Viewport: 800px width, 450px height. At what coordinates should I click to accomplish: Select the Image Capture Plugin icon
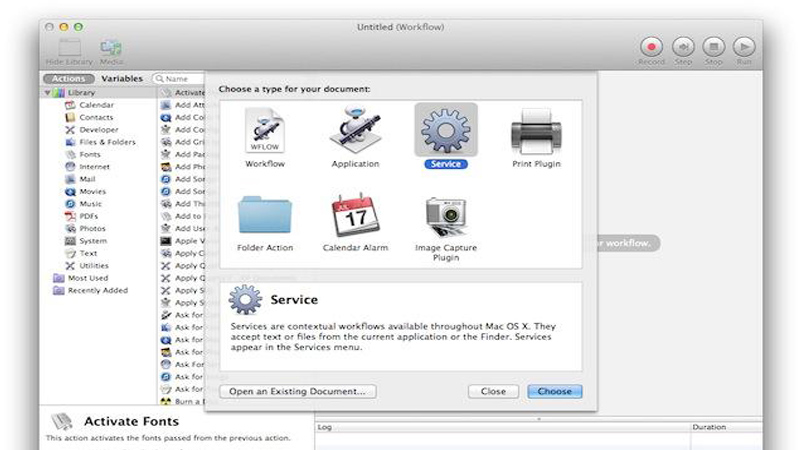445,215
